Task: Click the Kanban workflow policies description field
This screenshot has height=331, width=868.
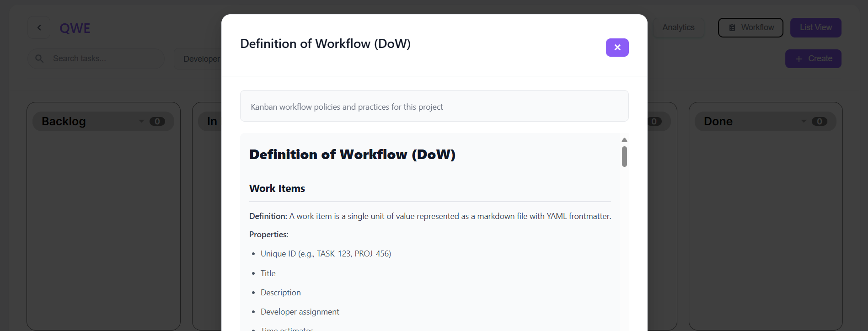Action: (x=434, y=107)
